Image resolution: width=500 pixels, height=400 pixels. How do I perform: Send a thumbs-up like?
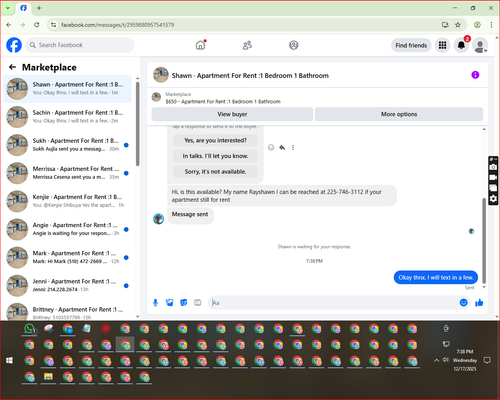(479, 303)
